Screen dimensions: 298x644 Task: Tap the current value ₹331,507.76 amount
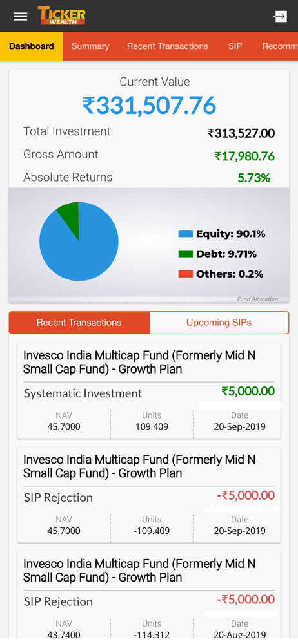(x=149, y=105)
